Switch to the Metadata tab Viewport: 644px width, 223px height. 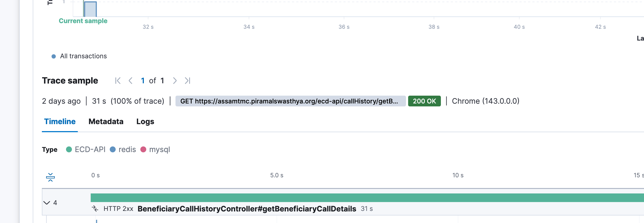(x=106, y=121)
